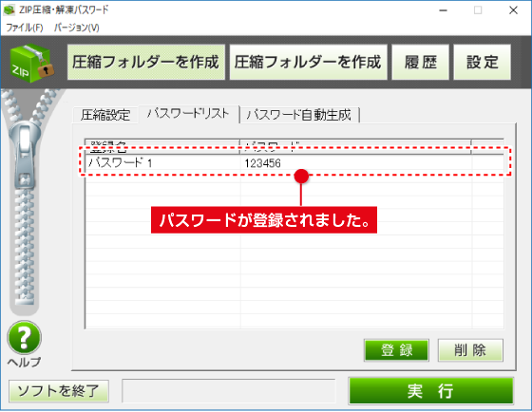Viewport: 532px width, 412px height.
Task: Open the ファイル(F) menu
Action: (25, 28)
